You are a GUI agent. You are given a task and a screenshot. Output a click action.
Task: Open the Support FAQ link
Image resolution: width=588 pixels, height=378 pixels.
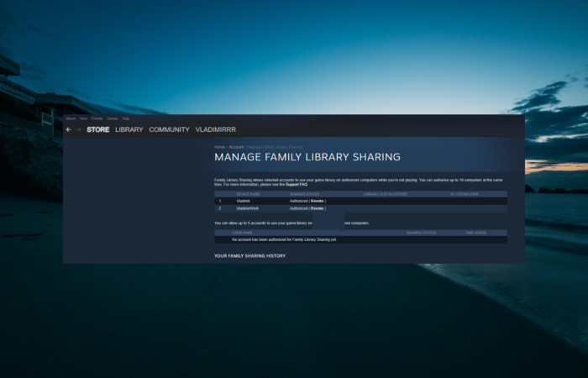coord(297,185)
